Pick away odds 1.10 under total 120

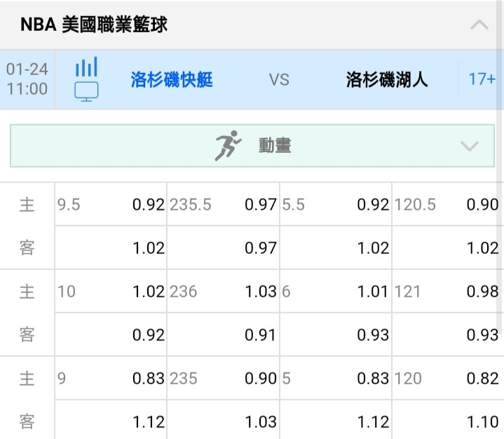pyautogui.click(x=482, y=421)
